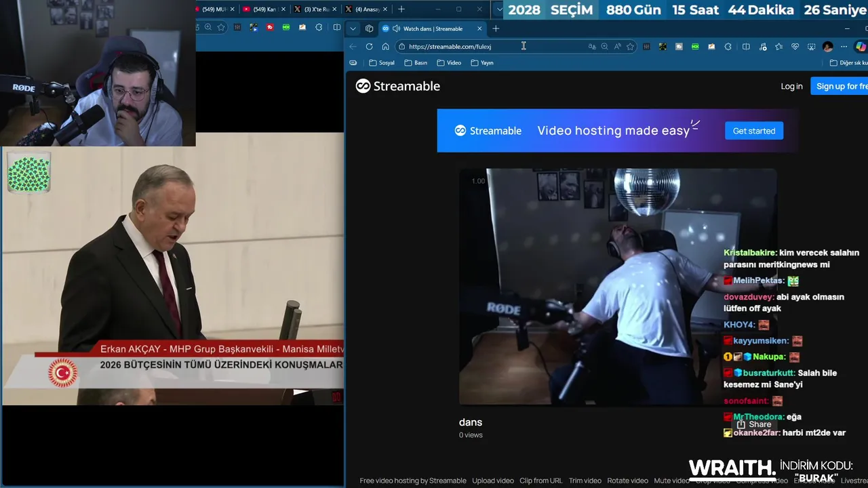Open Free video hosting by Streamable link
Viewport: 868px width, 488px height.
coord(413,481)
